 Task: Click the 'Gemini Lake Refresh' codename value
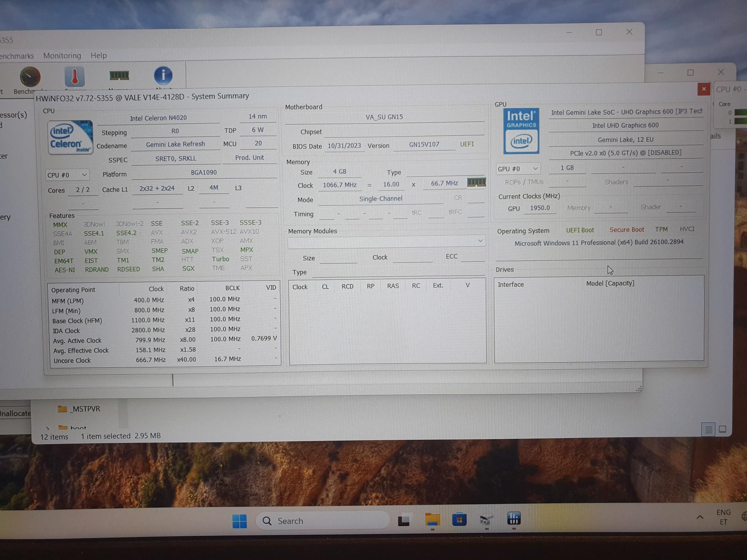pos(176,144)
